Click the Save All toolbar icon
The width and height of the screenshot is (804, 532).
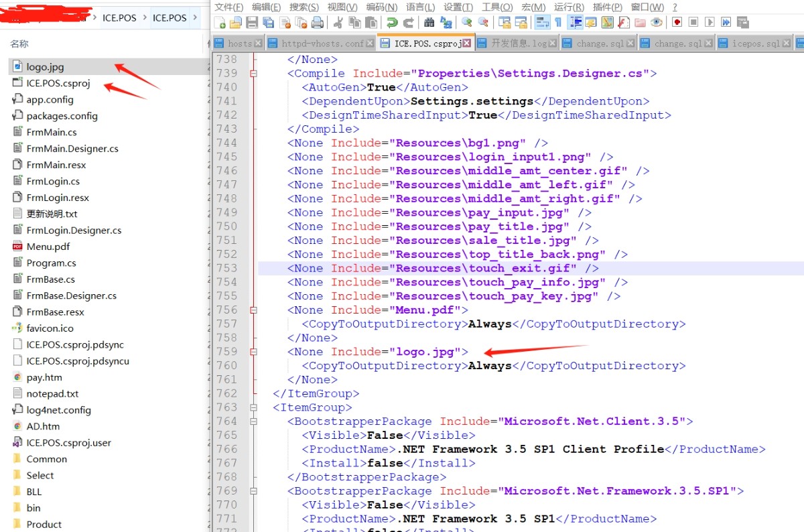point(268,22)
